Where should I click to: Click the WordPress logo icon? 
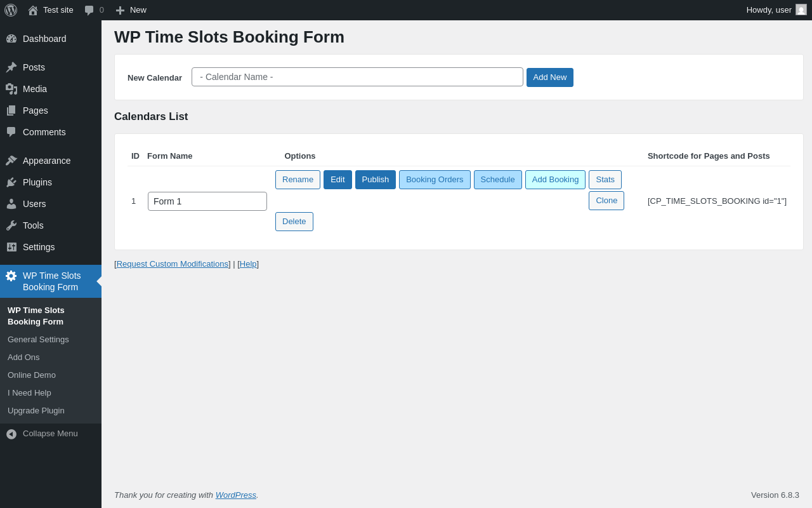[11, 10]
